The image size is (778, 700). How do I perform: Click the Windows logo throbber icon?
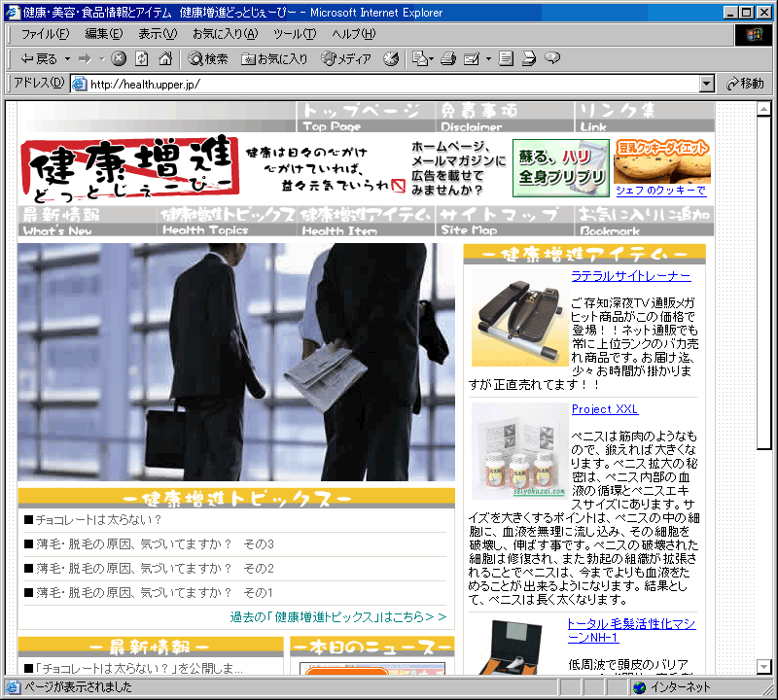[753, 35]
